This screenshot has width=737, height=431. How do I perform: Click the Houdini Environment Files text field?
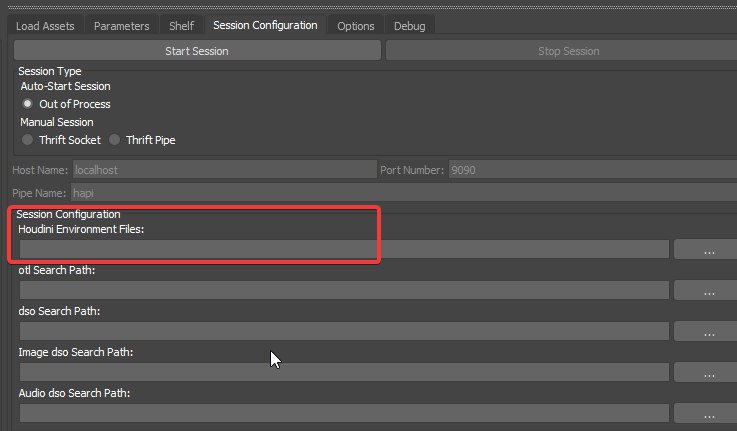point(344,249)
